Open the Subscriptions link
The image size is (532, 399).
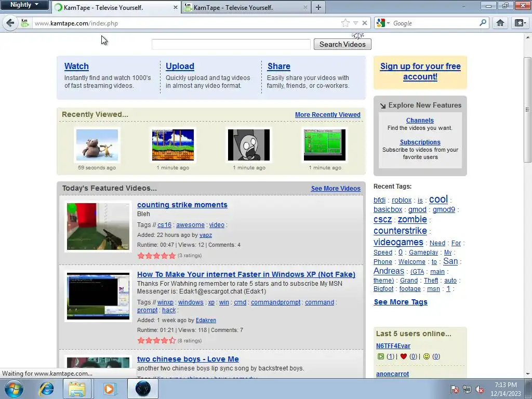coord(420,142)
